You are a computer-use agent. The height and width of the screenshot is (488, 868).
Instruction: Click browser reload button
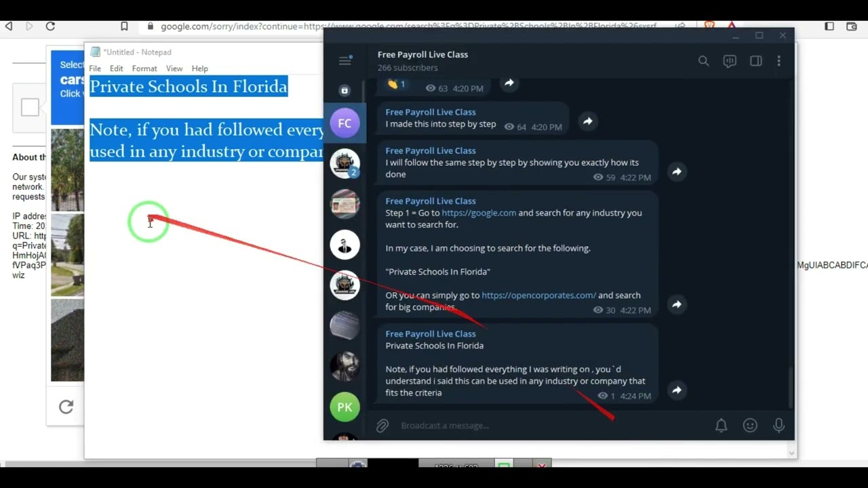tap(50, 26)
